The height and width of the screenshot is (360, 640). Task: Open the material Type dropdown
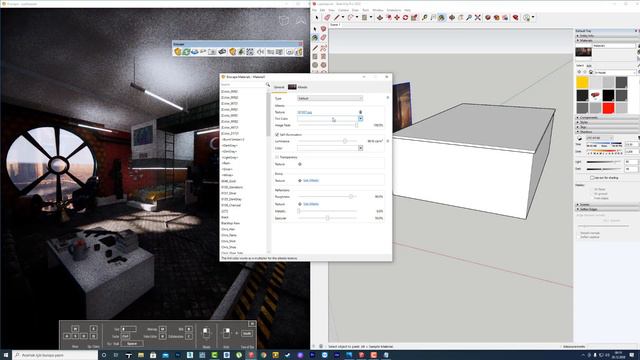(330, 98)
